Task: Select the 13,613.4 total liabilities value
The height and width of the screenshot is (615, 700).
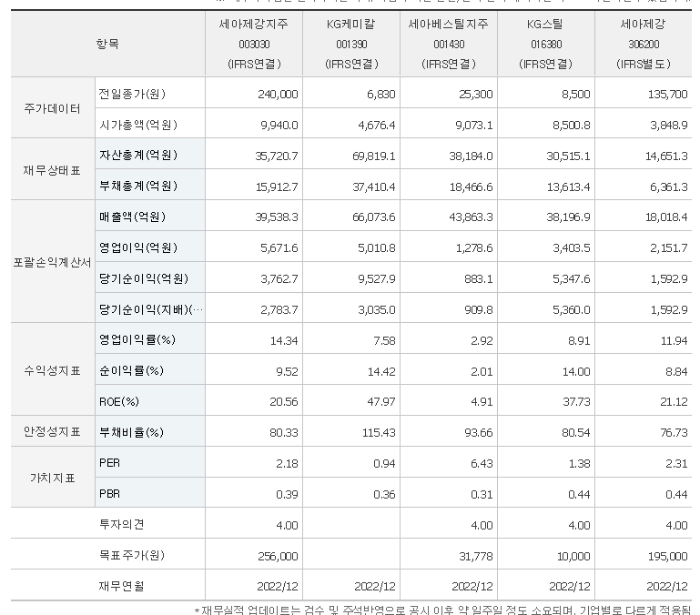Action: tap(569, 187)
